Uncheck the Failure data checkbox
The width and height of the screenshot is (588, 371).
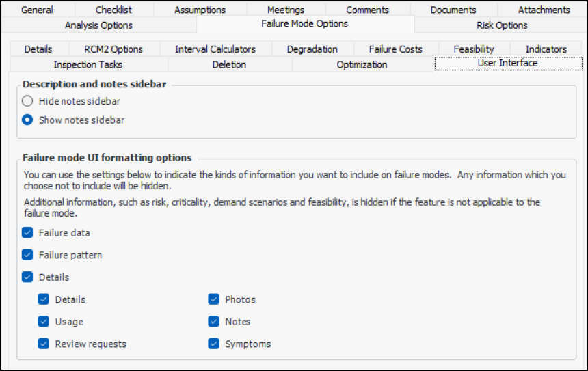pyautogui.click(x=27, y=233)
